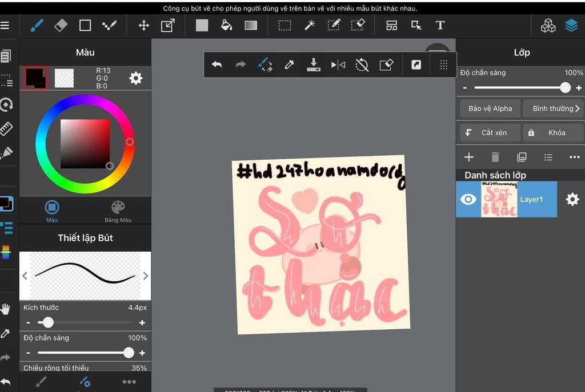Viewport: 585px width, 392px height.
Task: Pick the Paint Bucket tool
Action: (x=226, y=25)
